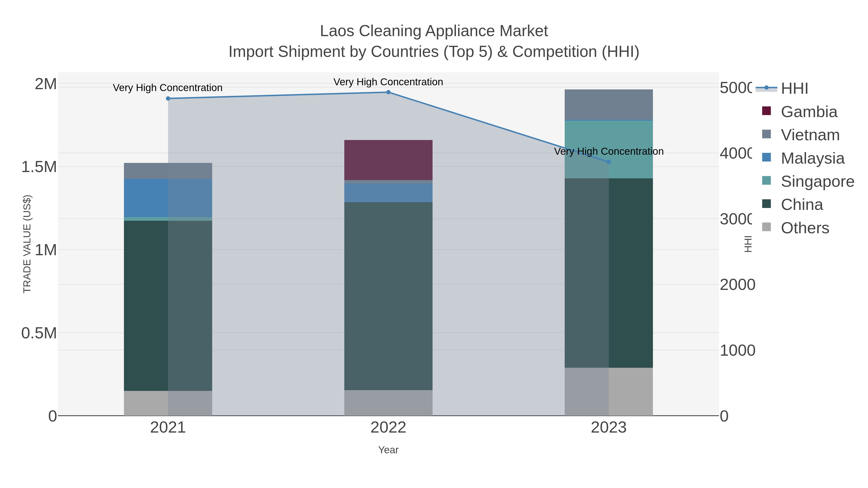Click the Others bar segment in 2022

tap(388, 403)
